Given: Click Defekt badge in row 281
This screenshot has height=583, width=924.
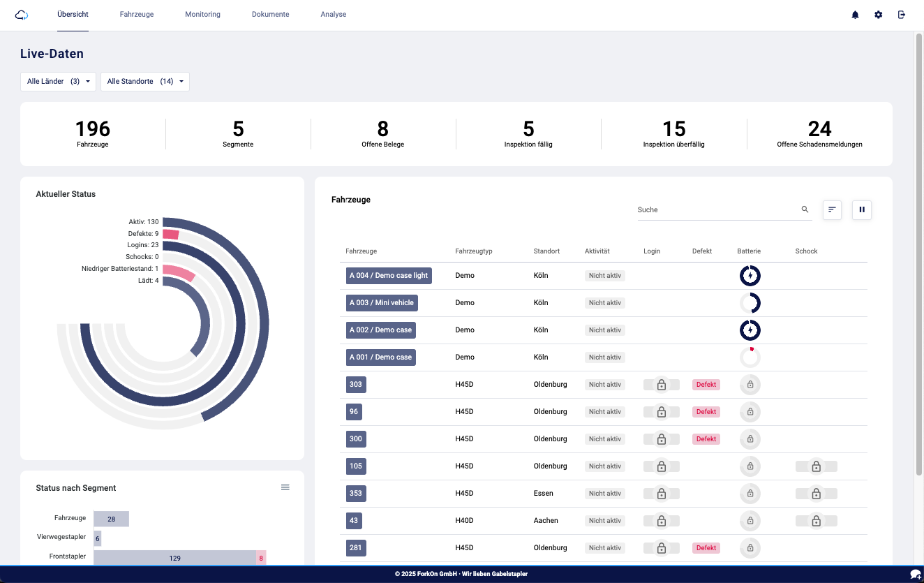Looking at the screenshot, I should tap(706, 548).
